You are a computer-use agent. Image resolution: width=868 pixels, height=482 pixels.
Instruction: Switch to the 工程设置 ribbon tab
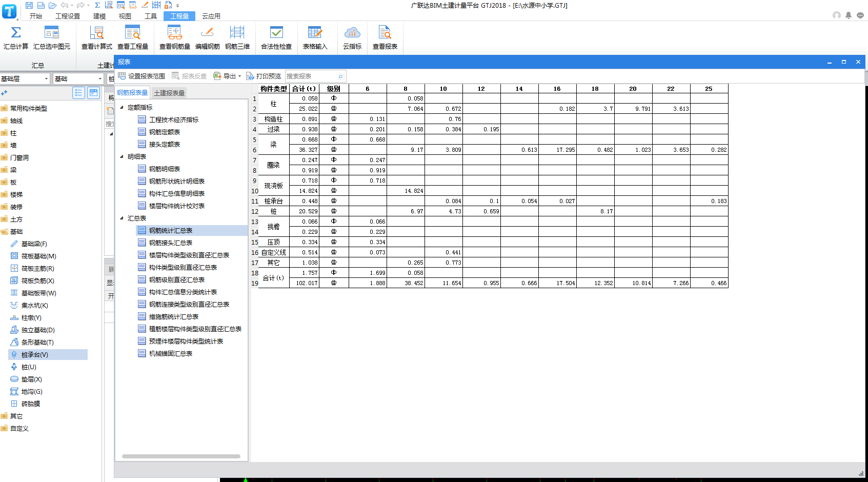pyautogui.click(x=68, y=16)
